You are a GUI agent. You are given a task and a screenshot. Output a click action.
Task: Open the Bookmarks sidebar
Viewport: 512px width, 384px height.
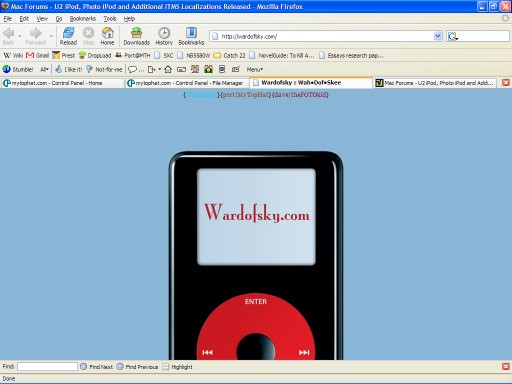pos(191,36)
